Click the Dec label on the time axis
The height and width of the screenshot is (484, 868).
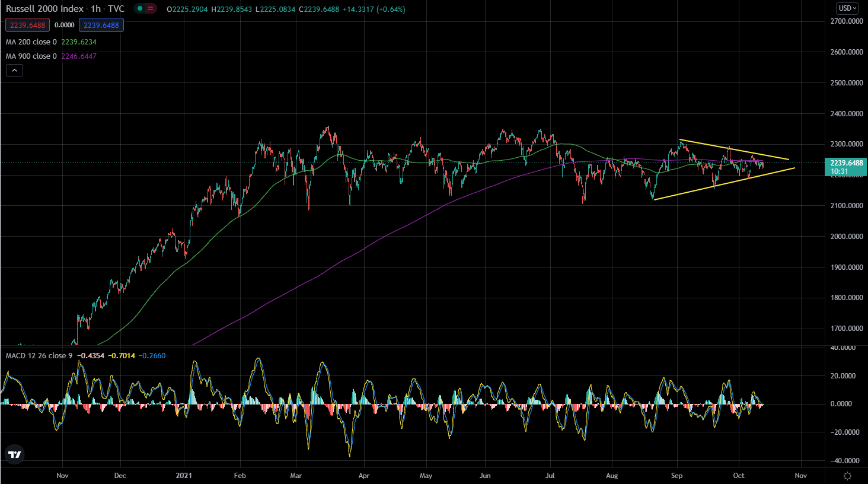tap(120, 476)
